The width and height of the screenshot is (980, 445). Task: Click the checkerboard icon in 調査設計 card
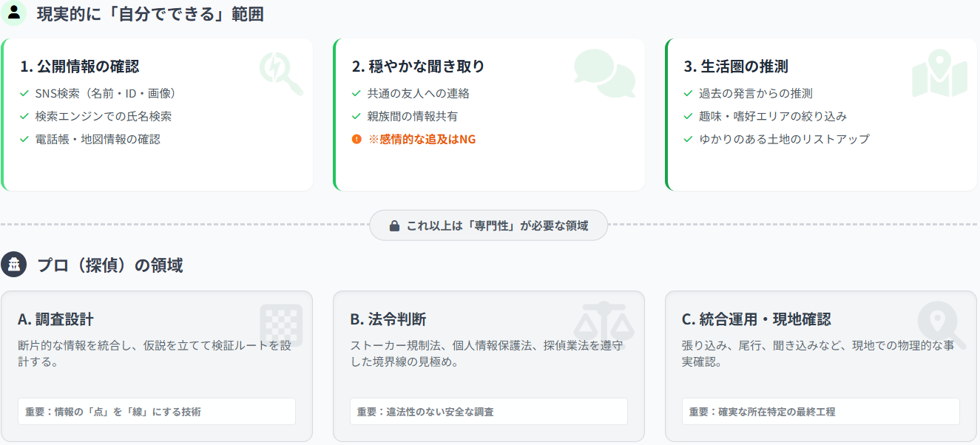281,325
